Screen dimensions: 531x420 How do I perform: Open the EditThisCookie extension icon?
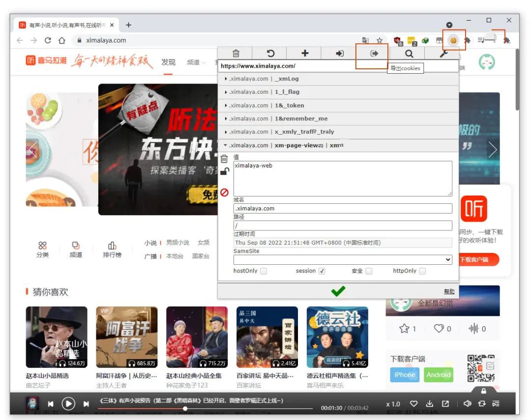click(x=453, y=41)
